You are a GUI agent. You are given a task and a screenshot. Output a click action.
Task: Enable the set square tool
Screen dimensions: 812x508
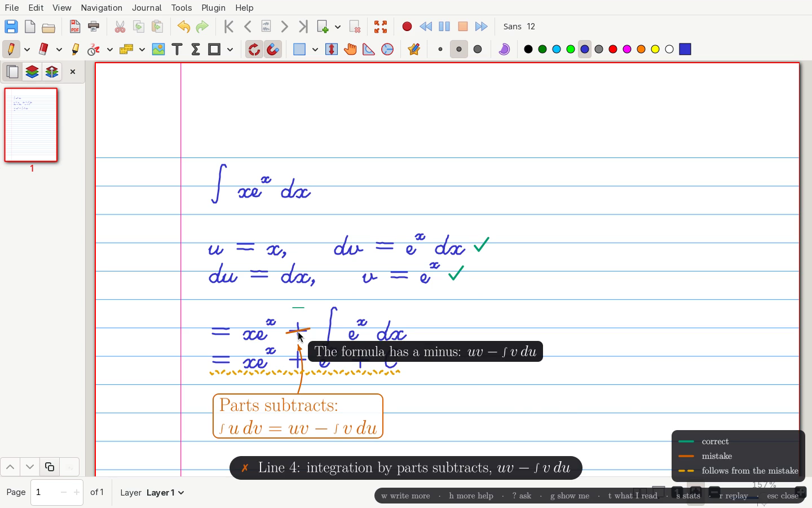coord(369,50)
